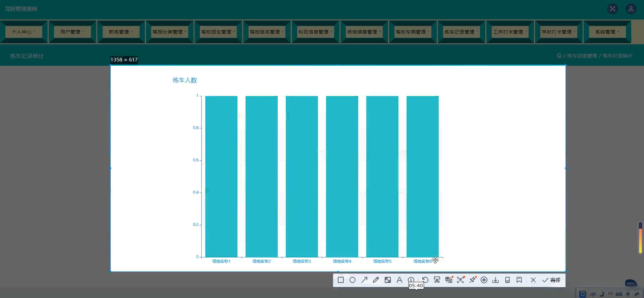Click the 0.4 y-axis label
Screen dimensions: 644x298
pos(196,192)
